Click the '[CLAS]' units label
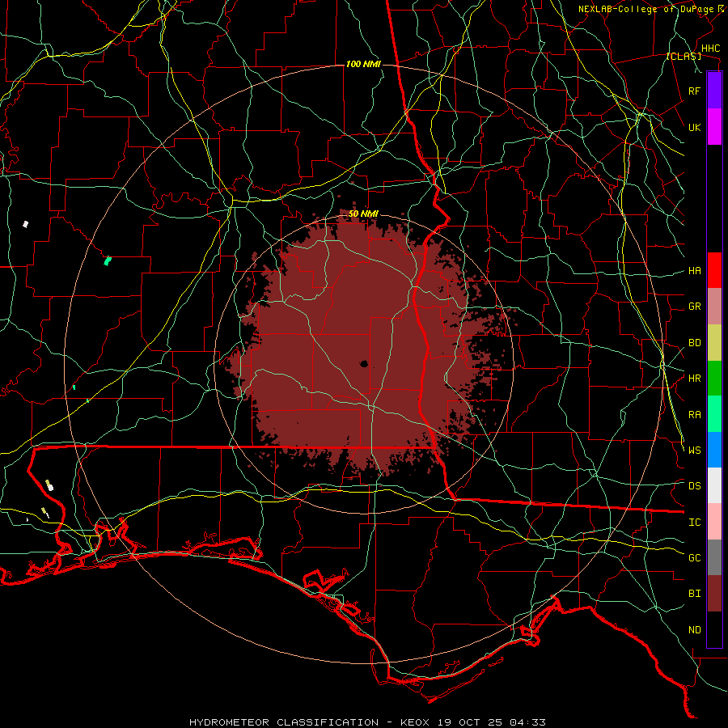 (684, 57)
